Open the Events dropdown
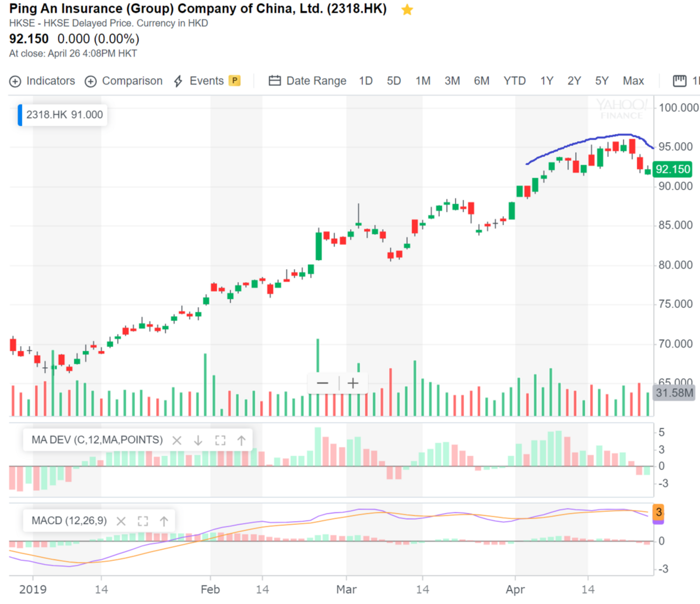This screenshot has height=604, width=700. [206, 81]
